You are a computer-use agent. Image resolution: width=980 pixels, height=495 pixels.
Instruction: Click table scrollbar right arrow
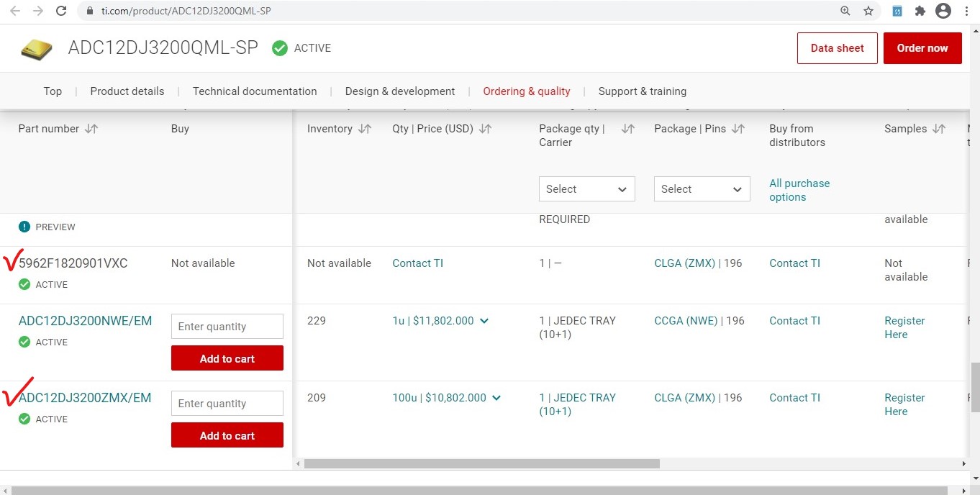pos(965,464)
